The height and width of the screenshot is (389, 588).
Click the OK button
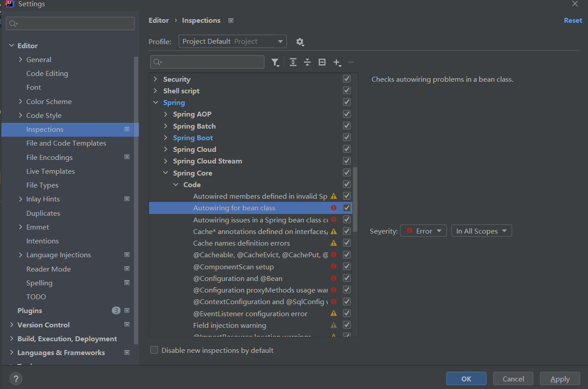[466, 379]
